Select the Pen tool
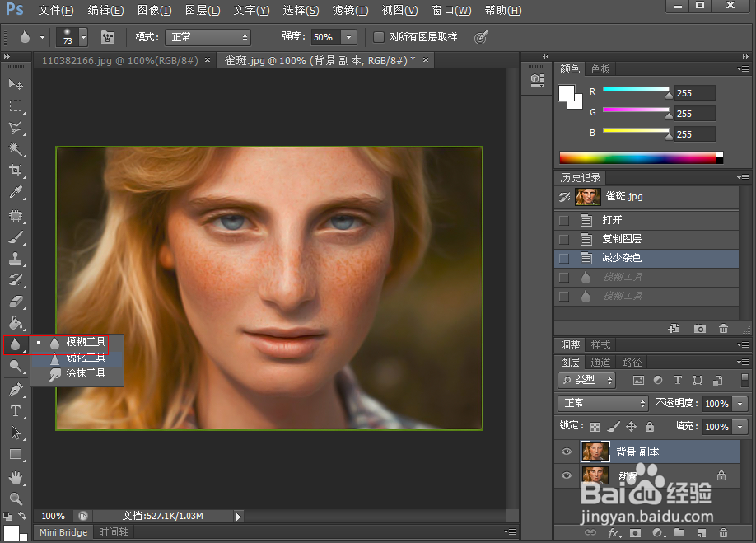This screenshot has width=756, height=543. [x=15, y=390]
